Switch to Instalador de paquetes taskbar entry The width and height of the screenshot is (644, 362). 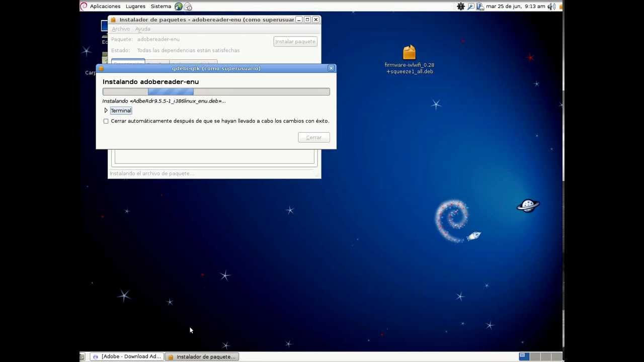point(202,356)
